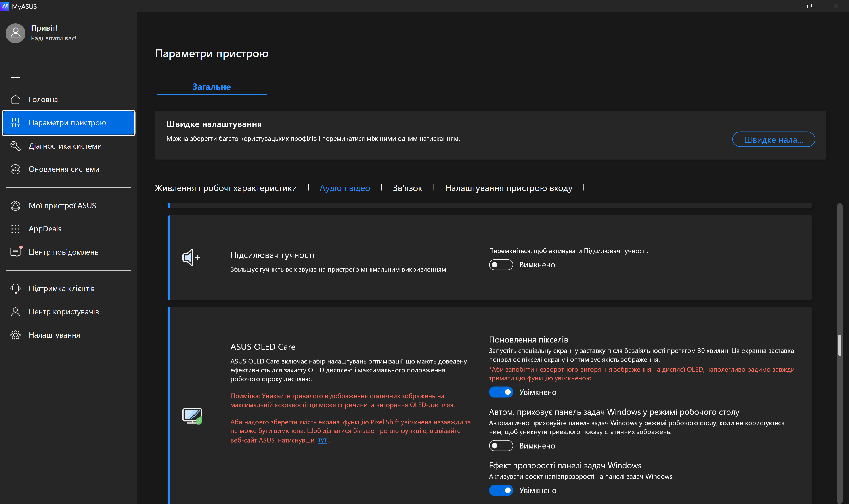849x504 pixels.
Task: Click the Діагностика системи wrench icon
Action: tap(15, 146)
